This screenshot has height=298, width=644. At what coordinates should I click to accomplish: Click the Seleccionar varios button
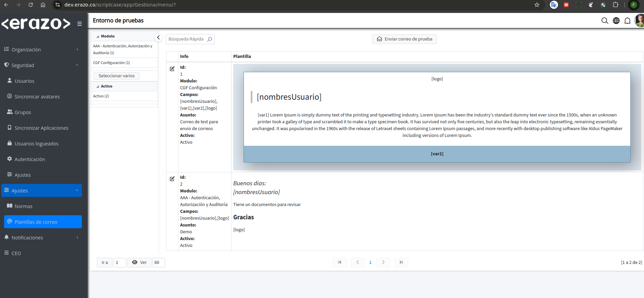[116, 76]
